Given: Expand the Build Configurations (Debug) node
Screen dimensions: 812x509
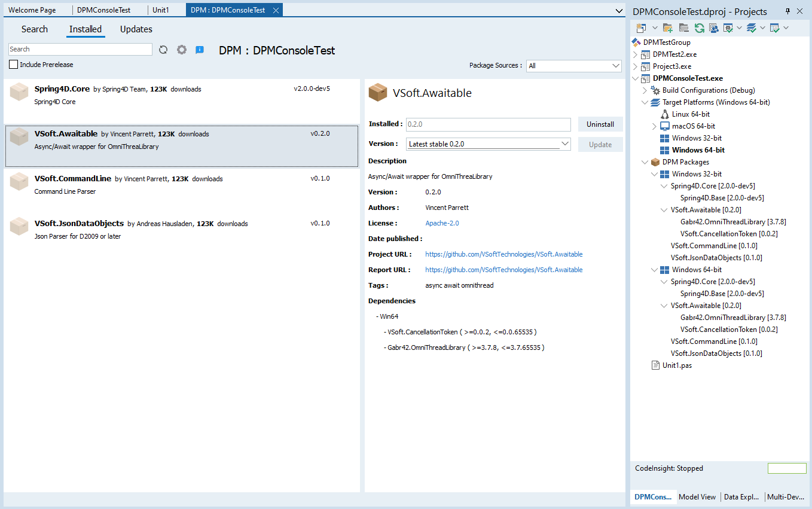Looking at the screenshot, I should (x=645, y=90).
